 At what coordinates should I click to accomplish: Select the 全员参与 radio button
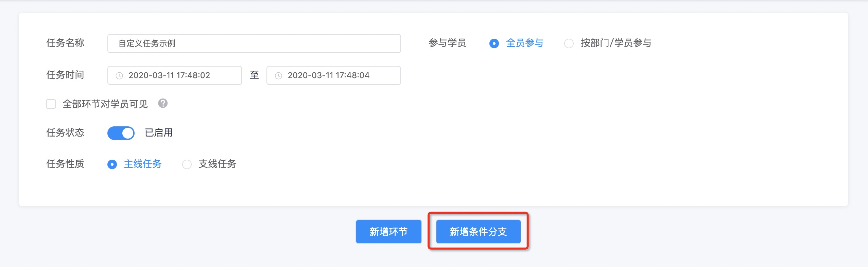point(494,43)
